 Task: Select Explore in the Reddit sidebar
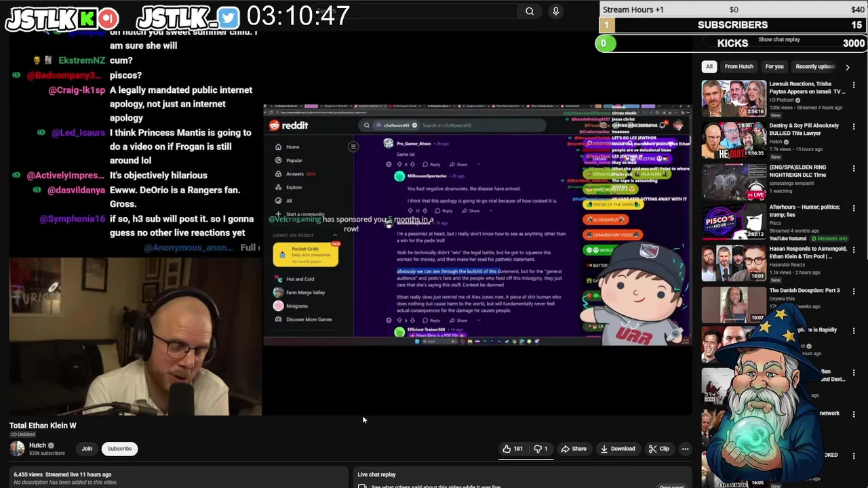294,187
